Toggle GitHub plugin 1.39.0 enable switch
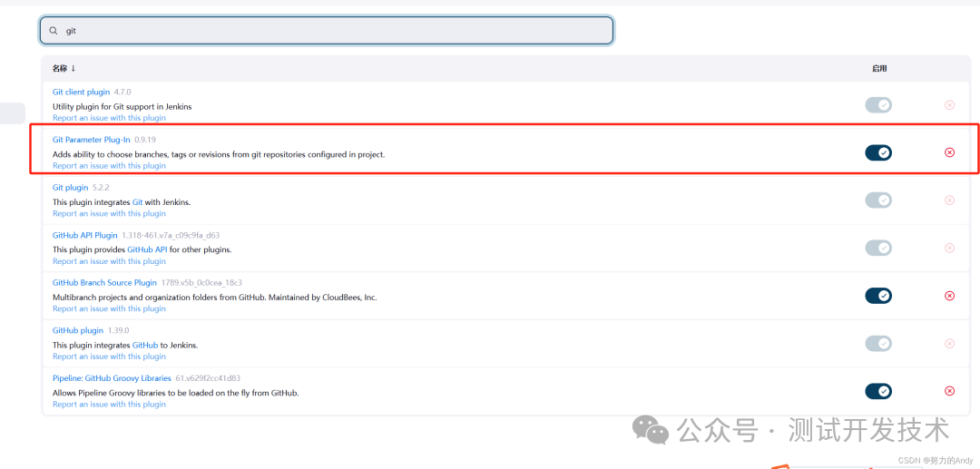 (x=878, y=344)
